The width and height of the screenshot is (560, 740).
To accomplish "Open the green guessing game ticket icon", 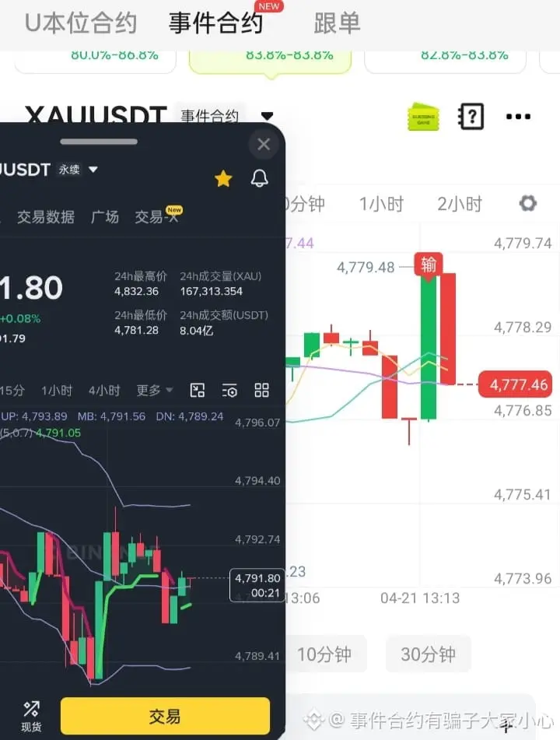I will tap(423, 117).
